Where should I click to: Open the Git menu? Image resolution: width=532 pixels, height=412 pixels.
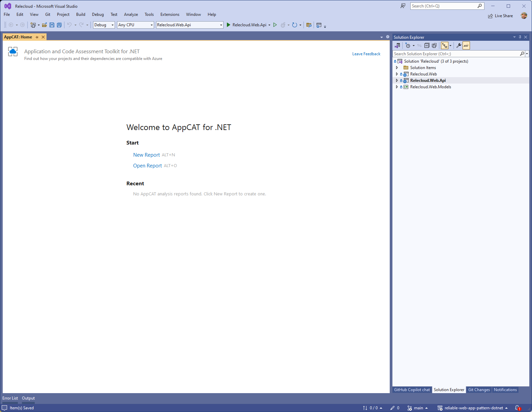48,14
